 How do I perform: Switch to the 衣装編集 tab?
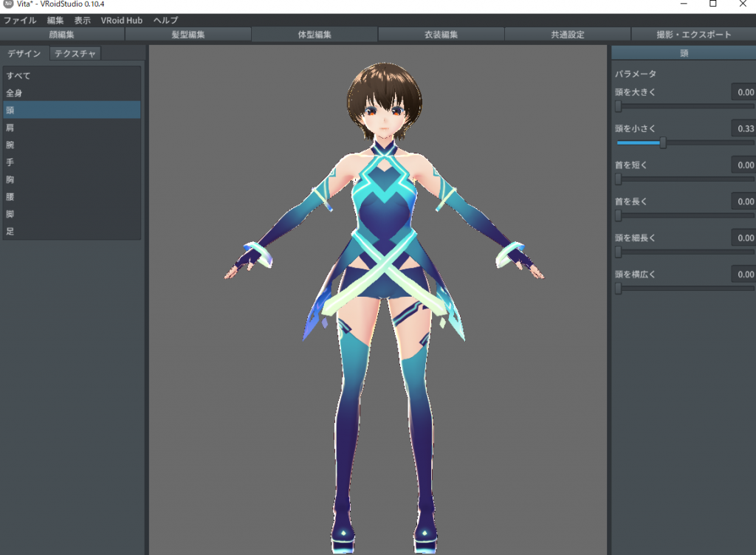441,35
